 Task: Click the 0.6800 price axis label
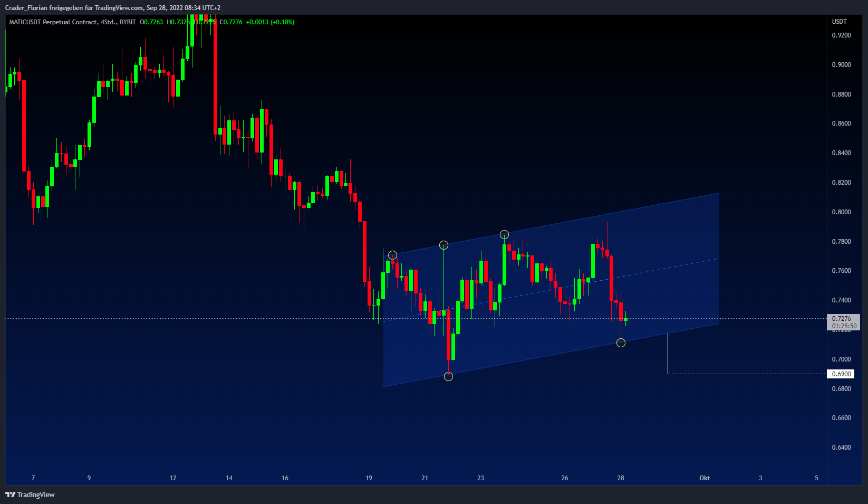pyautogui.click(x=842, y=389)
